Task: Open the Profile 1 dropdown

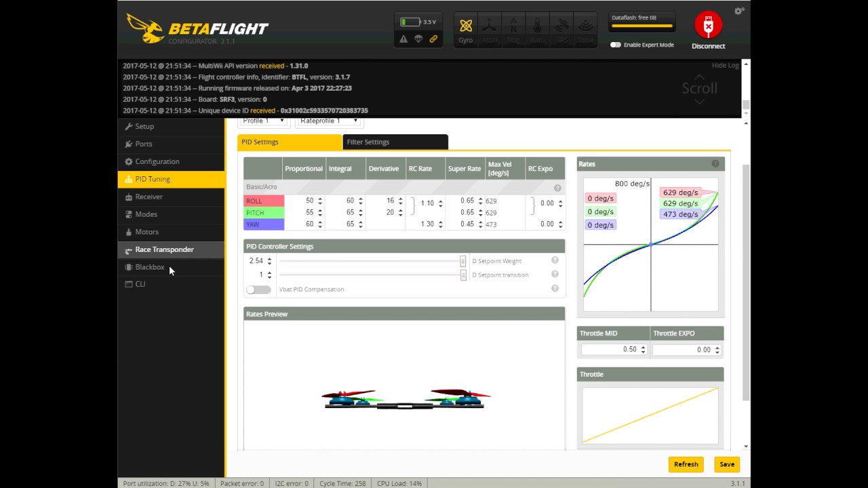Action: 263,121
